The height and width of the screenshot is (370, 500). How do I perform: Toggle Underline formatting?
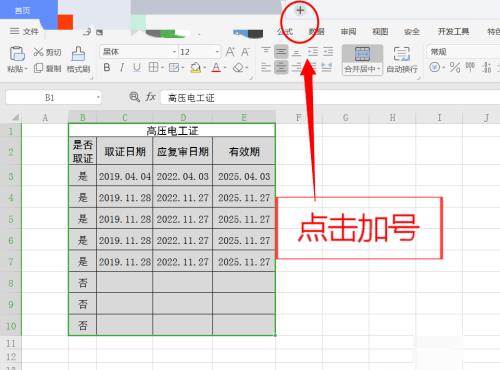click(x=137, y=68)
